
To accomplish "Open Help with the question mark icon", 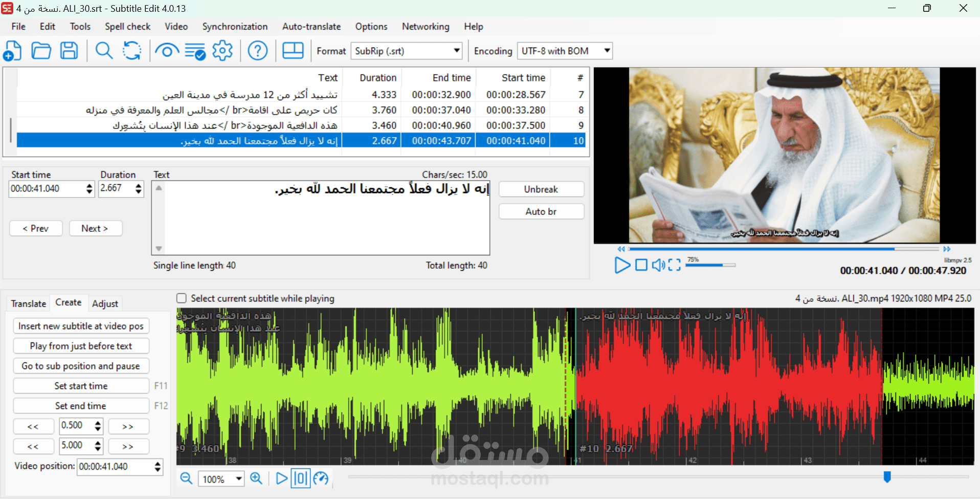I will coord(258,50).
